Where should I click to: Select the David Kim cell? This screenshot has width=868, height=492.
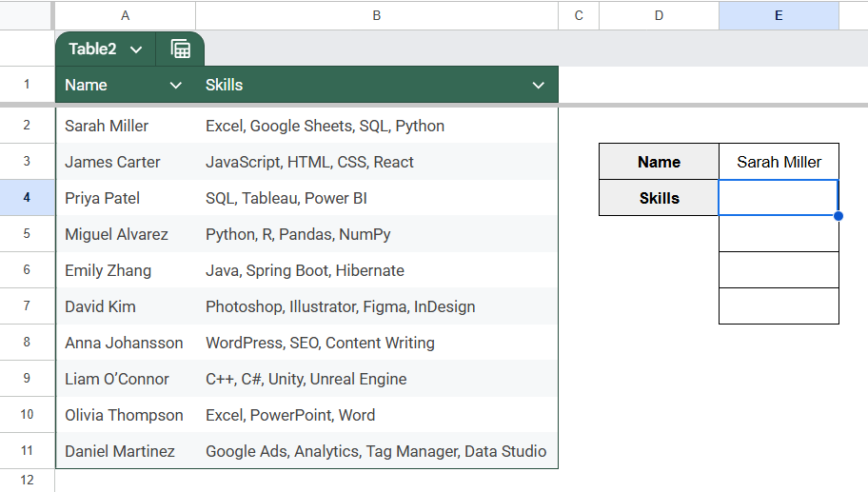125,306
